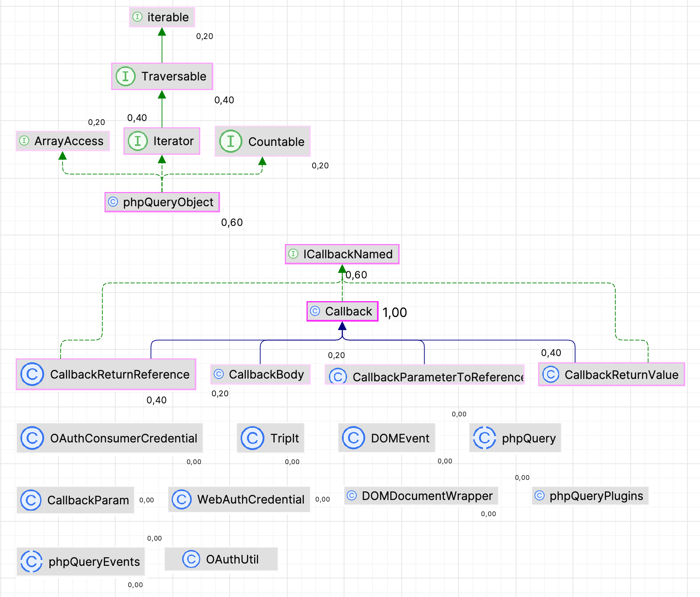Screen dimensions: 700x597
Task: Select the class icon beside OAuthUtil
Action: coord(191,559)
